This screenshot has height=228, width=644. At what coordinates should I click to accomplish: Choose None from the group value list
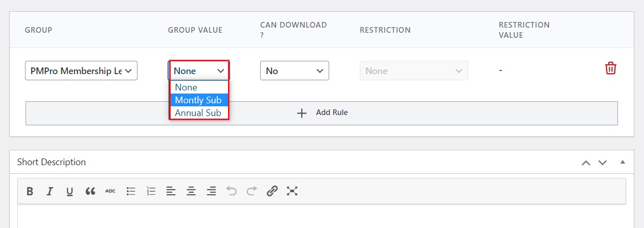(x=199, y=87)
